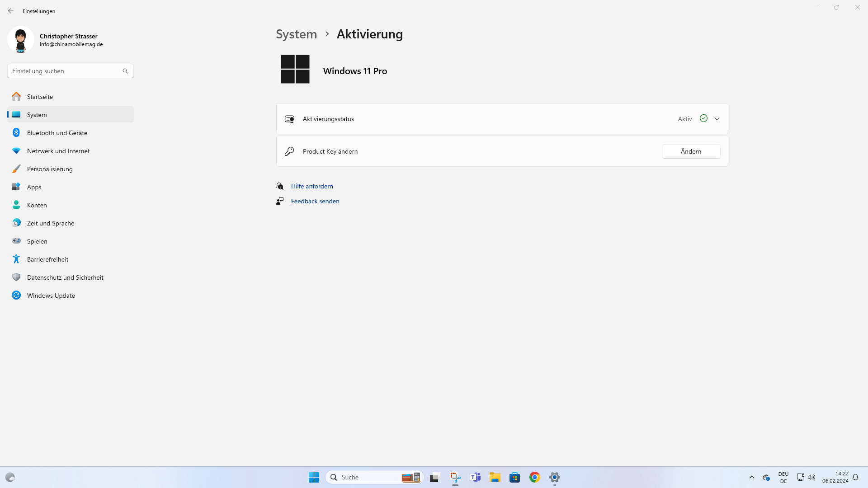Select Netzwerk und Internet in sidebar
The image size is (868, 488).
click(58, 151)
